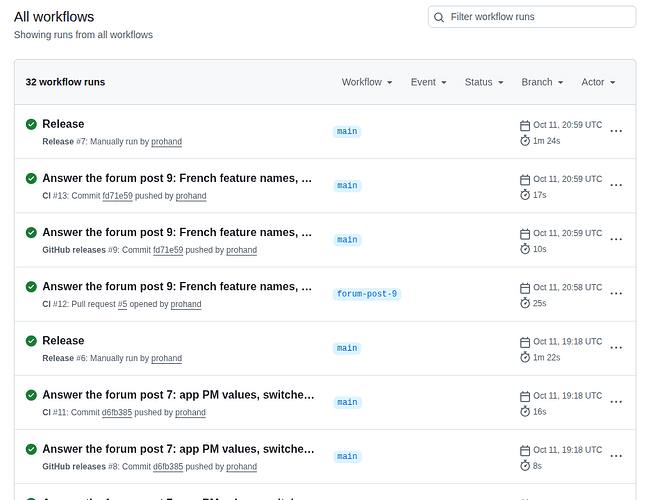Image resolution: width=652 pixels, height=500 pixels.
Task: Open three-dot menu for Release #6 run
Action: click(616, 348)
